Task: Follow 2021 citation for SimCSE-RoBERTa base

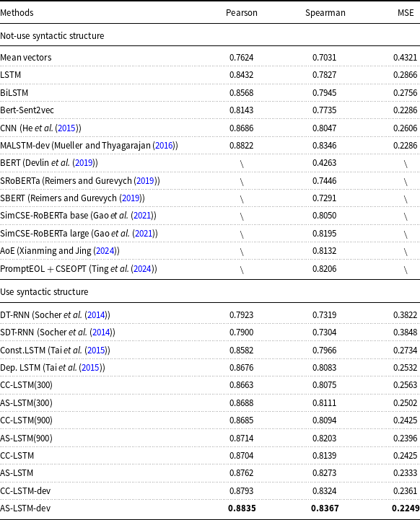Action: 142,216
